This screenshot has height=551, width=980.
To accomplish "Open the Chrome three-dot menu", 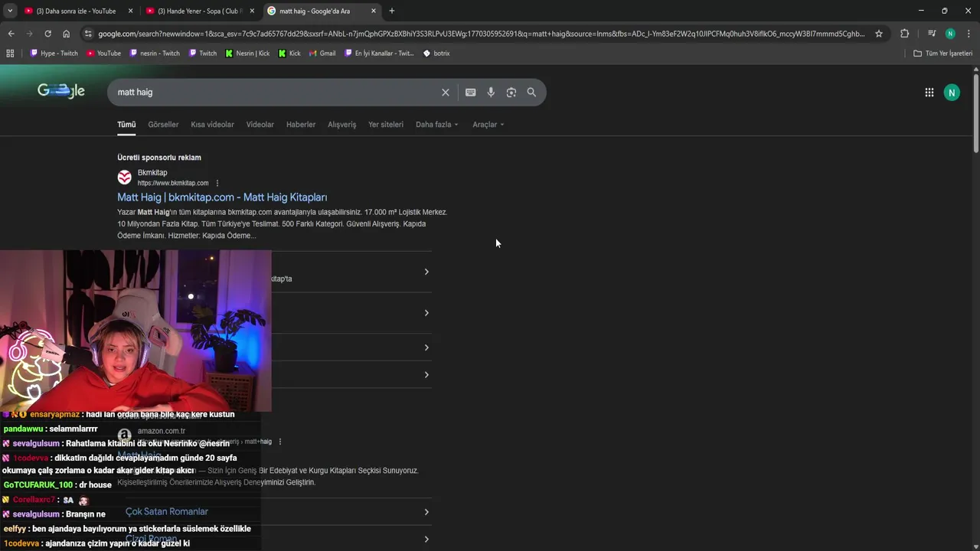I will [969, 34].
